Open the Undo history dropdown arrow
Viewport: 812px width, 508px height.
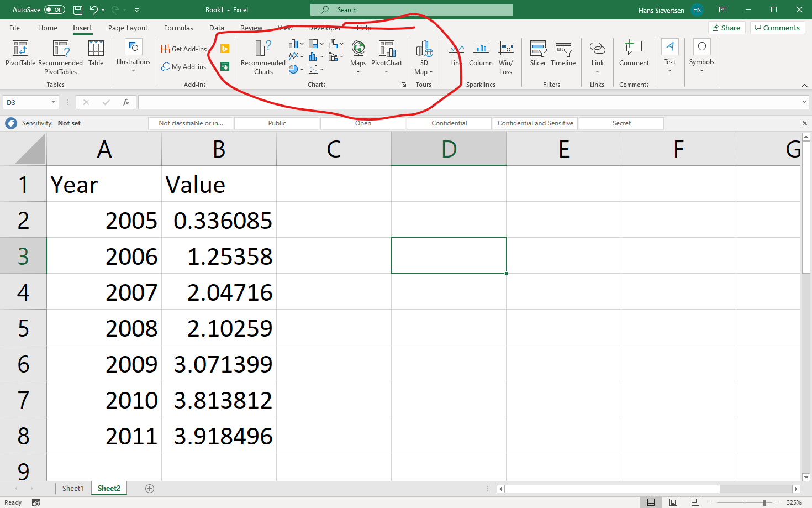pyautogui.click(x=103, y=10)
